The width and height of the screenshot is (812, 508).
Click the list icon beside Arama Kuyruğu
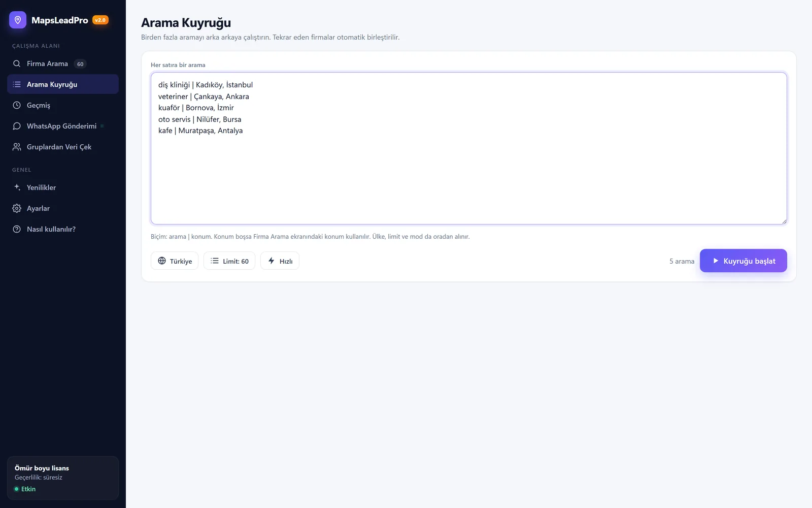(17, 84)
